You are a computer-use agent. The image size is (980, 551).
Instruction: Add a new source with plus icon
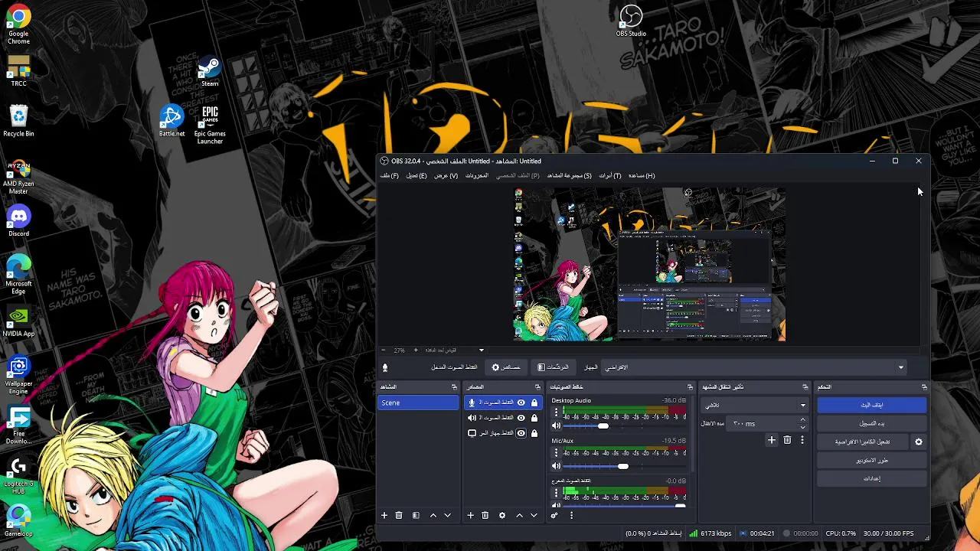pos(470,516)
